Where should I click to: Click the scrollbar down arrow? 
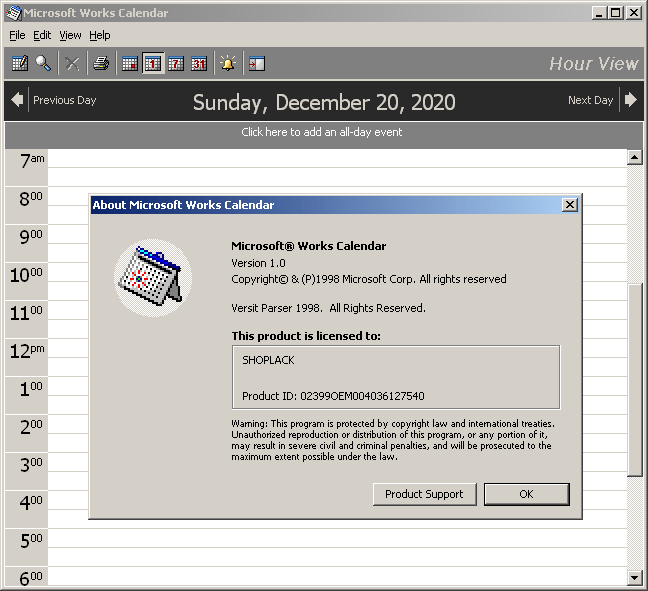tap(634, 577)
